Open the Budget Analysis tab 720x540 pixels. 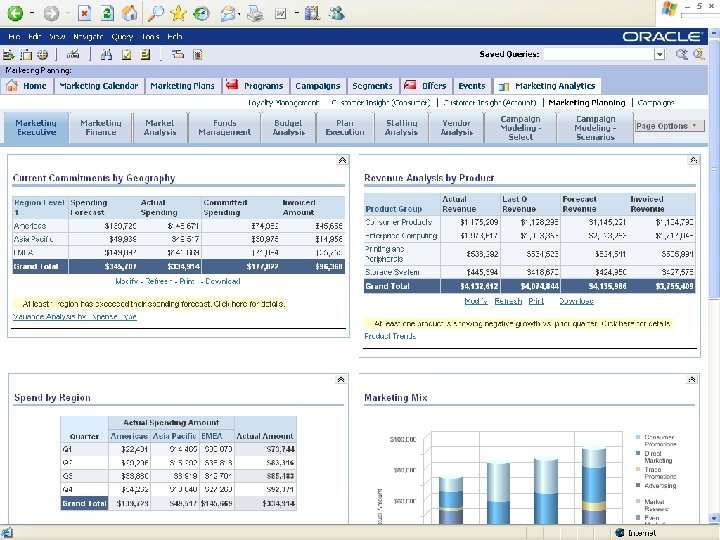point(289,127)
